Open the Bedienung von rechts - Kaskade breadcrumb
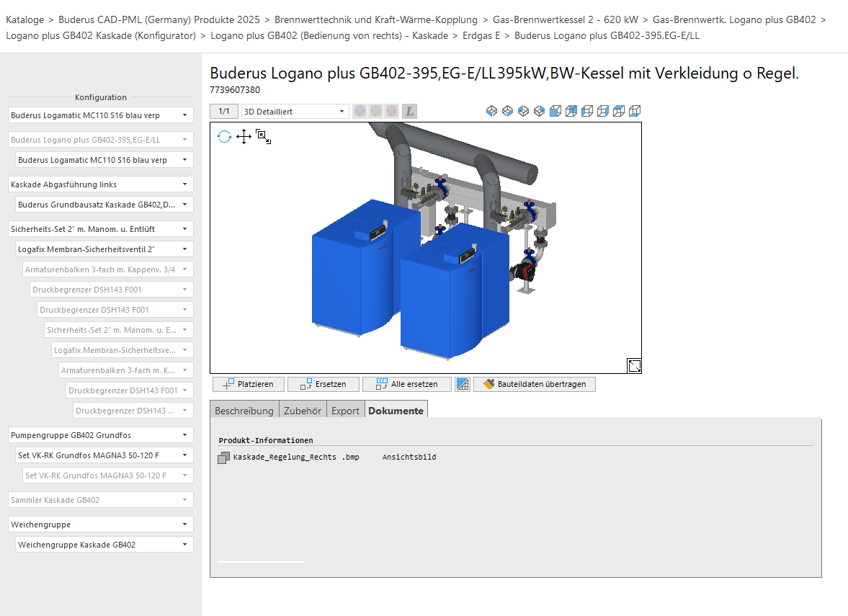 click(x=329, y=36)
